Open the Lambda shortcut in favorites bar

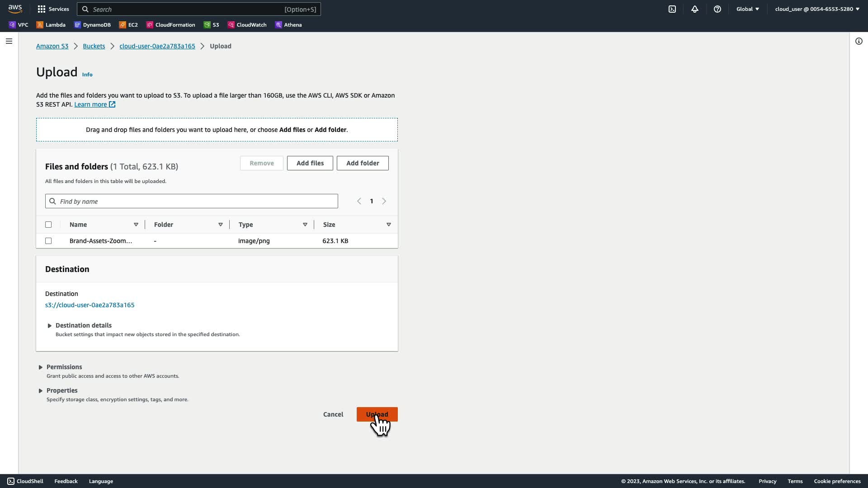tap(51, 25)
